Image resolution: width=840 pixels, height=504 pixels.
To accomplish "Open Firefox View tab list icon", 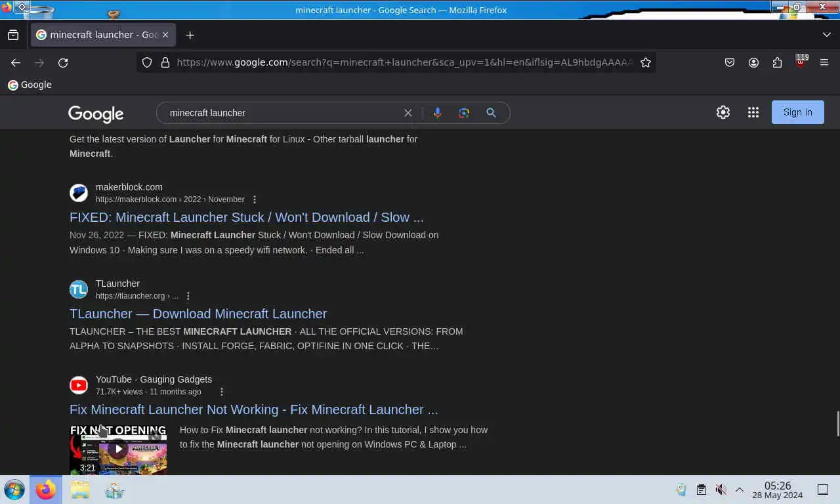I will tap(13, 35).
